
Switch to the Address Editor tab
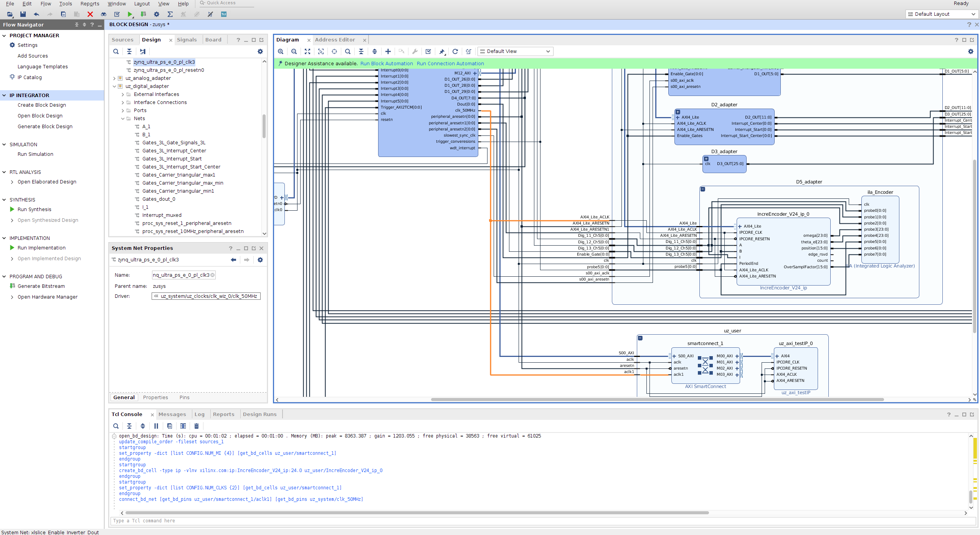pos(335,40)
